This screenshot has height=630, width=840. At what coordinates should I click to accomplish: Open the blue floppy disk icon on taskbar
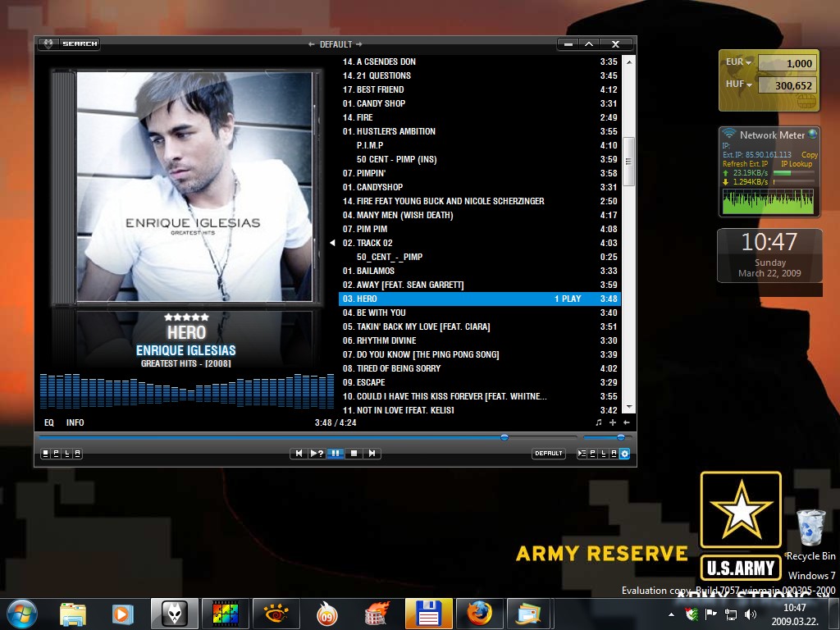click(x=428, y=614)
